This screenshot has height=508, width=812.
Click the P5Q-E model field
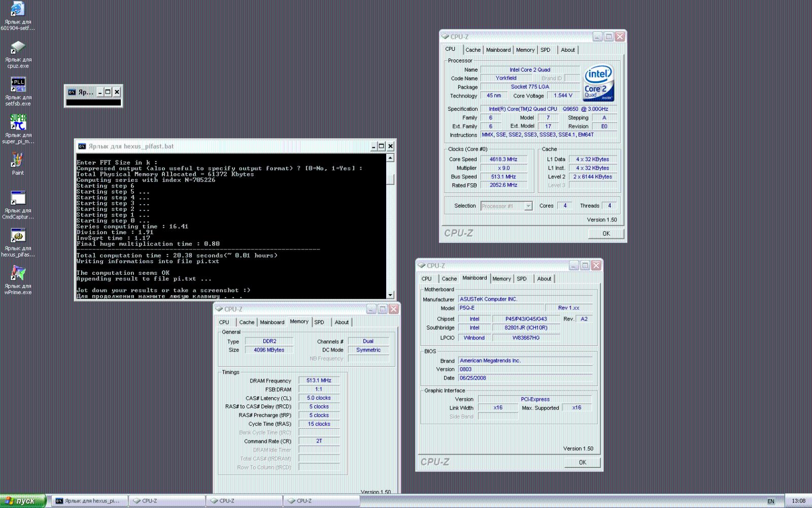coord(500,308)
